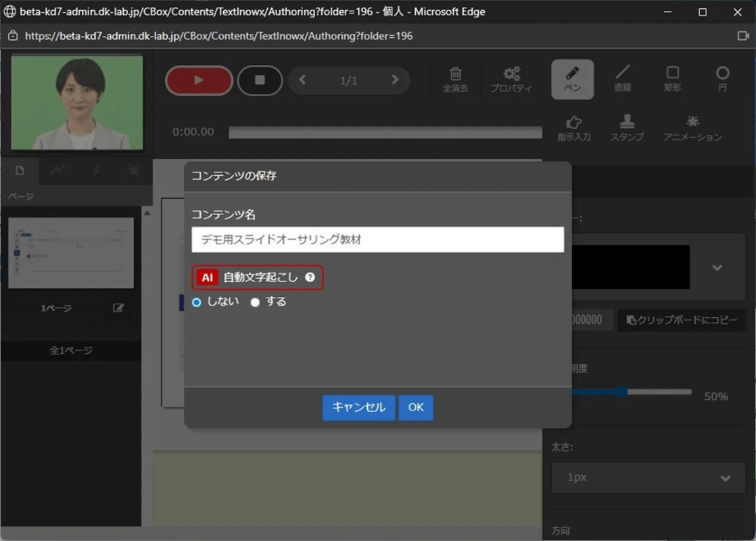Switch to the waveform panel tab
The image size is (756, 541).
pyautogui.click(x=58, y=170)
